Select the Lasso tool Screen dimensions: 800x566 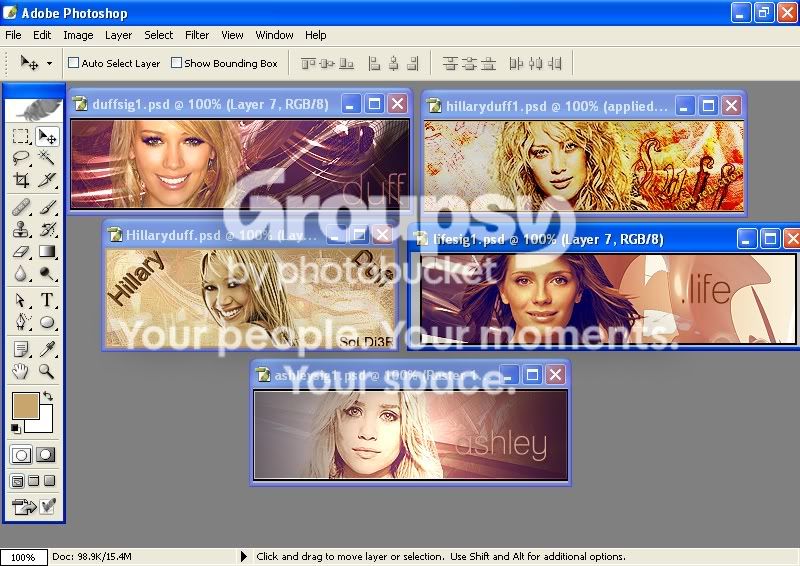click(x=21, y=158)
